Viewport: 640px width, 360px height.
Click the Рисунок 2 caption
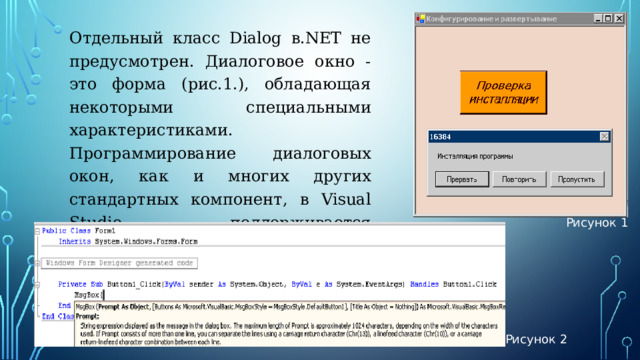(x=536, y=339)
